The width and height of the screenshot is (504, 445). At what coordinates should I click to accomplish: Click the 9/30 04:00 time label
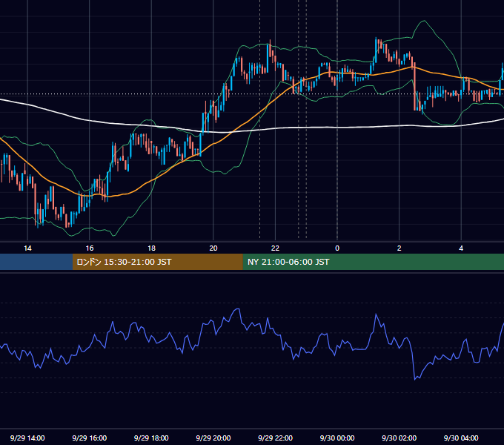click(461, 438)
